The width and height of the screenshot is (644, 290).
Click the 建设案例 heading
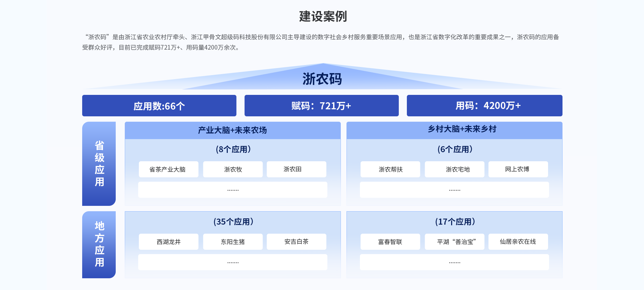coord(323,16)
